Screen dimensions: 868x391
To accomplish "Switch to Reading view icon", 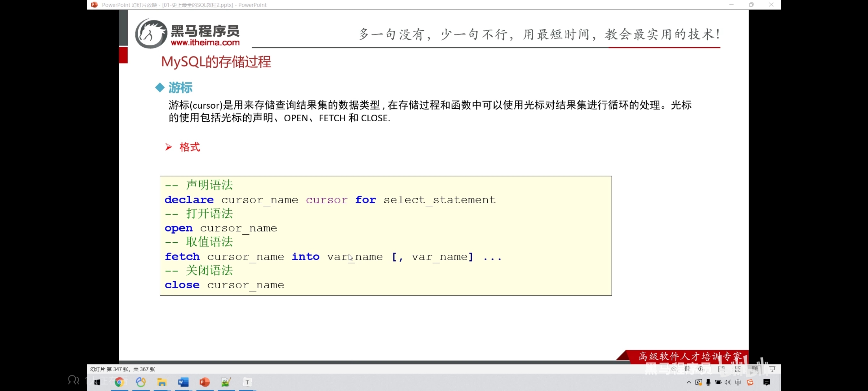I will (x=755, y=369).
